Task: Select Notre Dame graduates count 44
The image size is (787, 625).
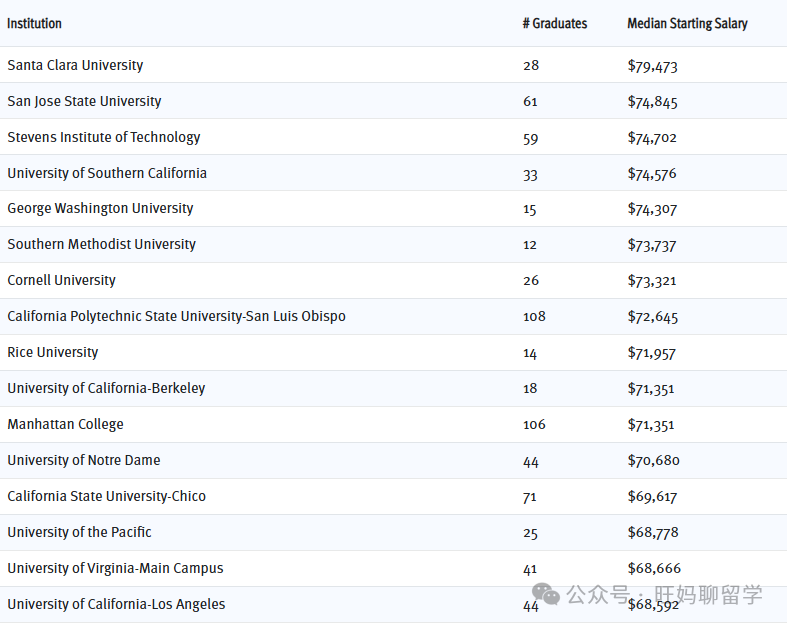Action: 531,461
